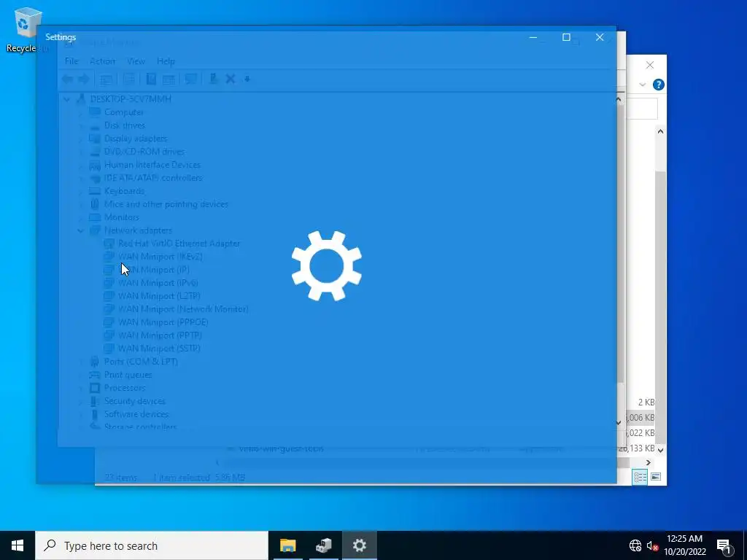Open the notification center icon

coord(724,545)
